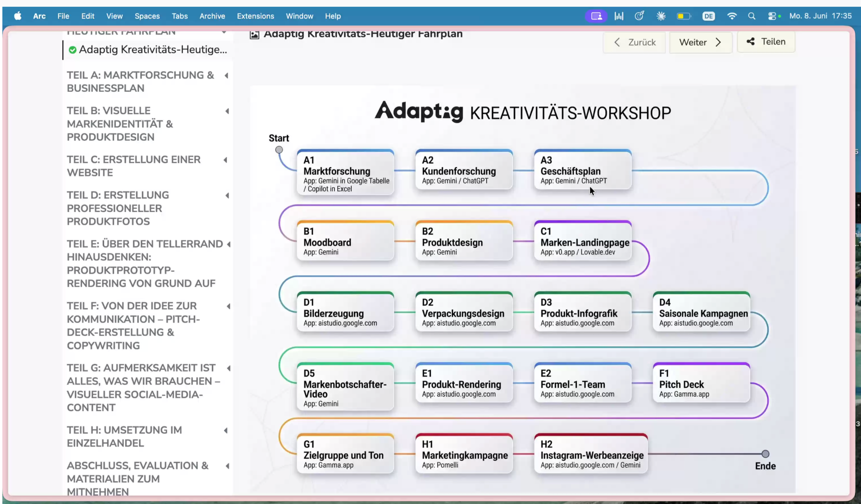The height and width of the screenshot is (504, 861).
Task: Click the G1 Zielgruppe und Ton card
Action: 345,454
